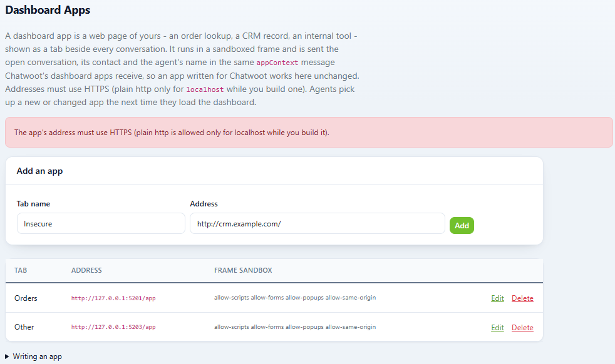Viewport: 615px width, 364px height.
Task: Click the TAB column header
Action: click(21, 270)
